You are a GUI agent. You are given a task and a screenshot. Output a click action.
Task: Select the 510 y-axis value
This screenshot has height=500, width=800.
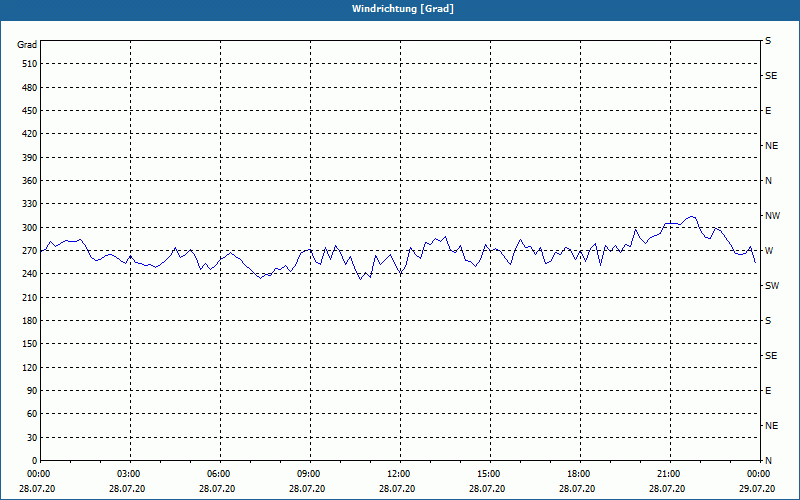(30, 64)
